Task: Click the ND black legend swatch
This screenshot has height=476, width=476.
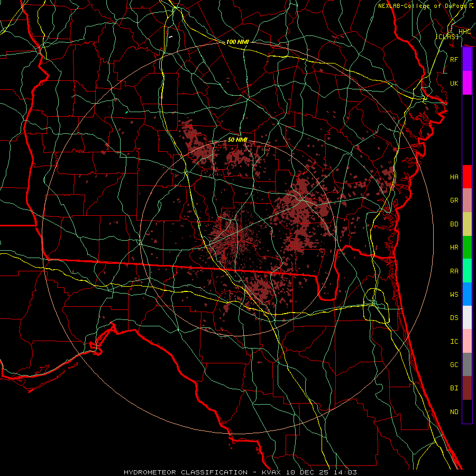Action: tap(467, 411)
